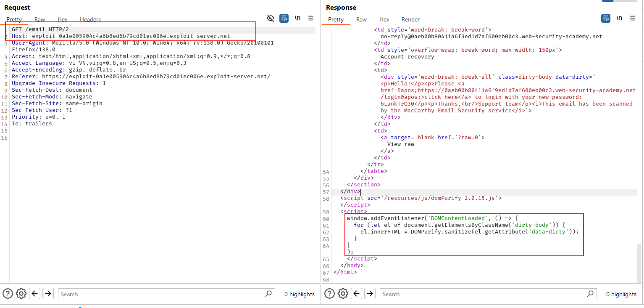Click the Accept-Encoding header line
The image size is (644, 308).
(69, 70)
